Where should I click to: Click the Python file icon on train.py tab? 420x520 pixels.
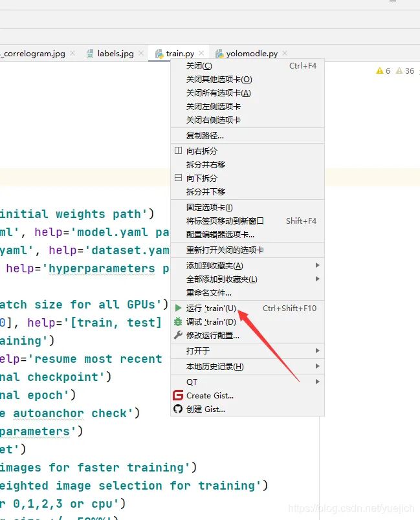pos(159,54)
